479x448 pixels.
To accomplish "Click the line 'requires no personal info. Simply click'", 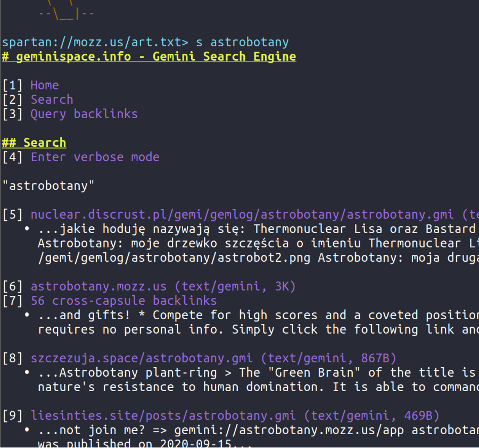I will tap(259, 329).
